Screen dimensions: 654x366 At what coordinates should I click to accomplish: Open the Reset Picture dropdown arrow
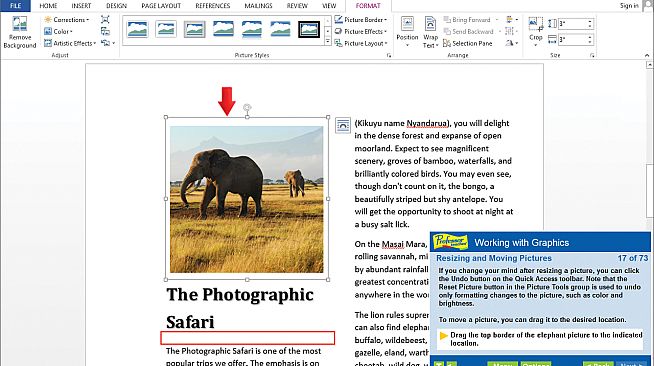point(113,43)
